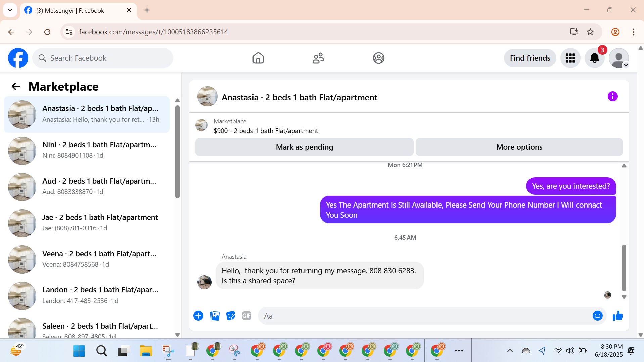Go to the Home feed icon
Image resolution: width=644 pixels, height=362 pixels.
tap(258, 58)
